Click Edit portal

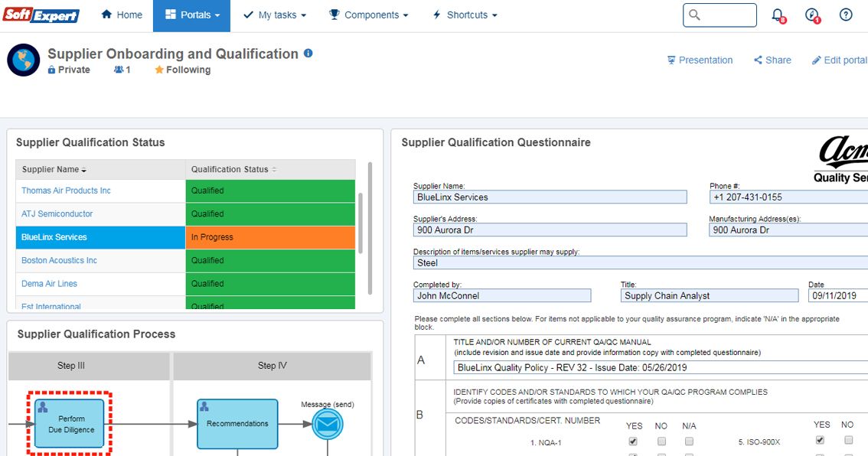click(839, 60)
